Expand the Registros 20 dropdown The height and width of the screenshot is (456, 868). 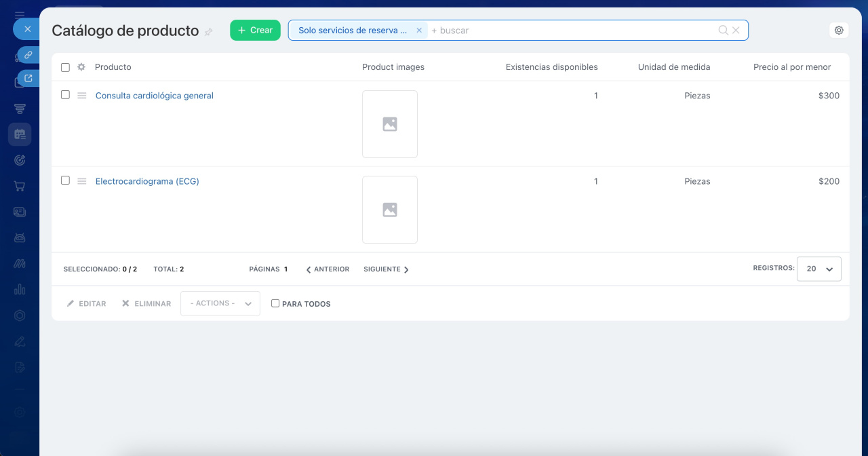point(818,269)
